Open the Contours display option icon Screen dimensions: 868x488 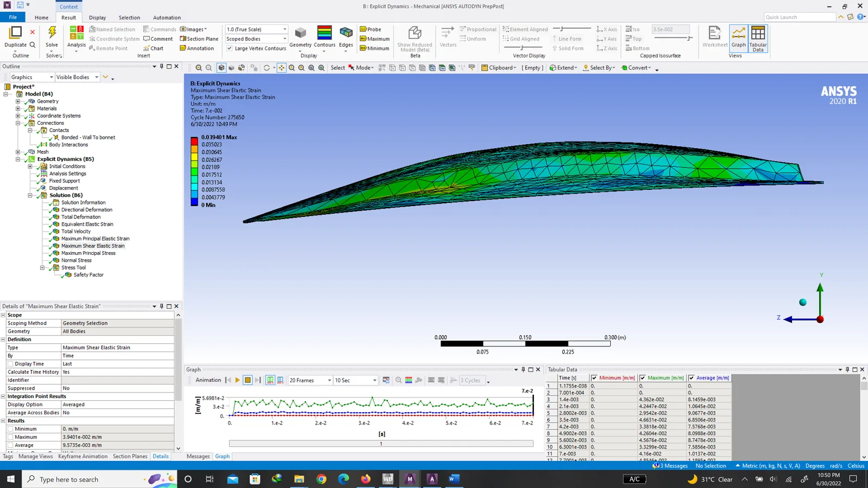tap(324, 33)
